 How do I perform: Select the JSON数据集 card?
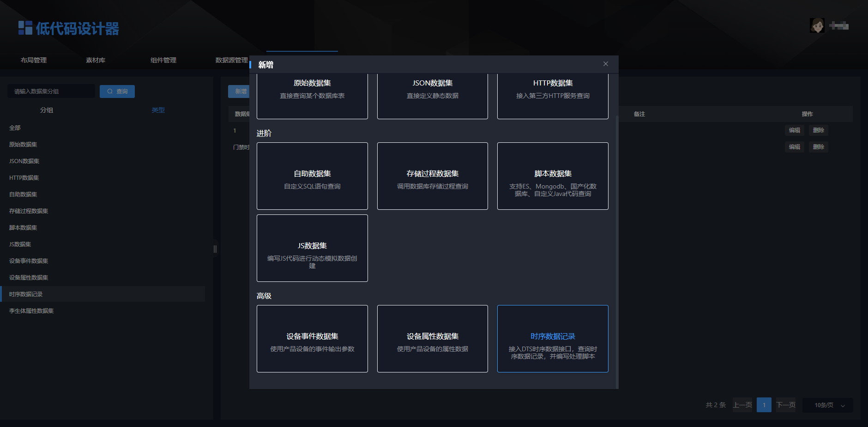coord(433,96)
